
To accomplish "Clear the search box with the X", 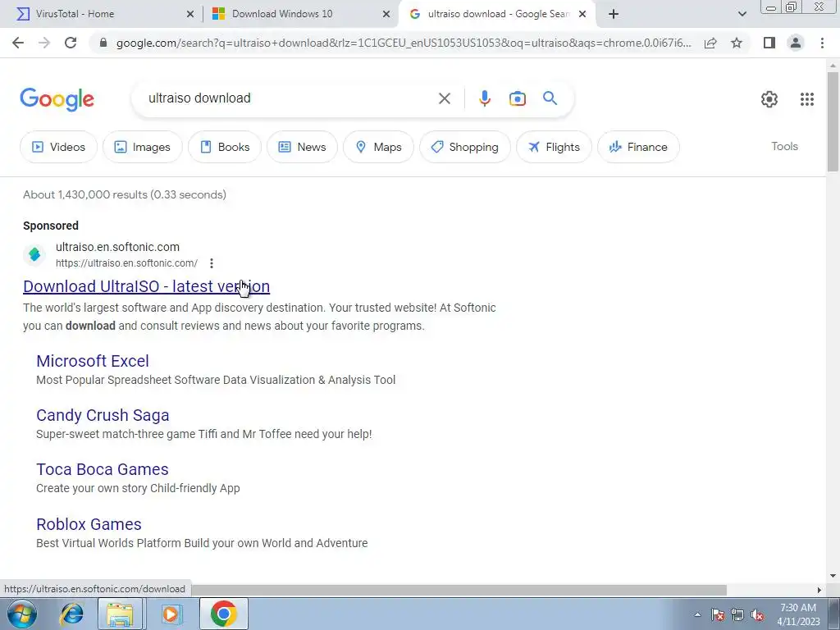I will click(x=444, y=98).
